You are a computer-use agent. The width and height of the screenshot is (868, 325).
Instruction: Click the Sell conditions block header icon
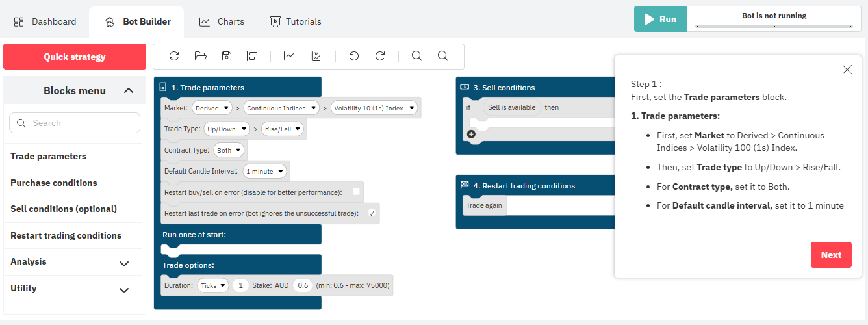pyautogui.click(x=465, y=87)
